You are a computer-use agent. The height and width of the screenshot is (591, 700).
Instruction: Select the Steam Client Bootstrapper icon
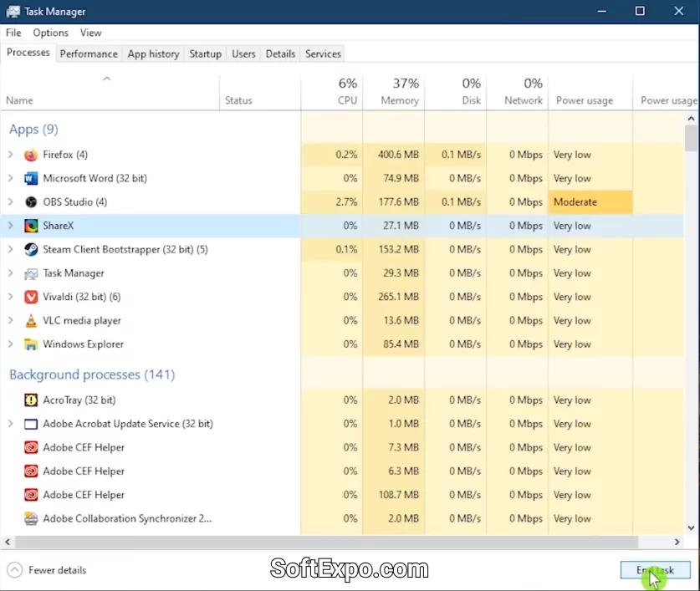click(32, 249)
